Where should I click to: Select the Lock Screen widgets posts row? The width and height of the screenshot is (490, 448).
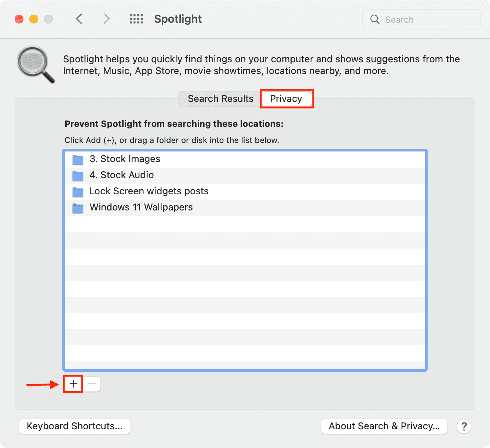tap(149, 191)
